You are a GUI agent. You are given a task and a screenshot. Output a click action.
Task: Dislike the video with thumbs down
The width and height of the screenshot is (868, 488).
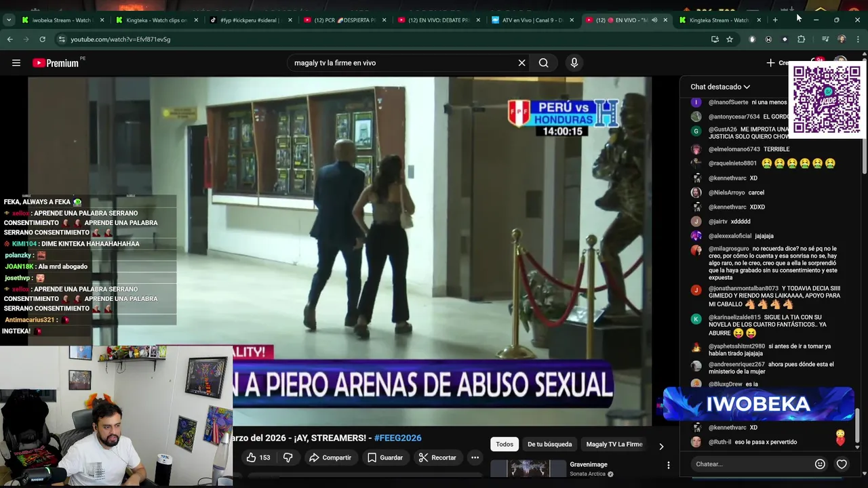288,457
